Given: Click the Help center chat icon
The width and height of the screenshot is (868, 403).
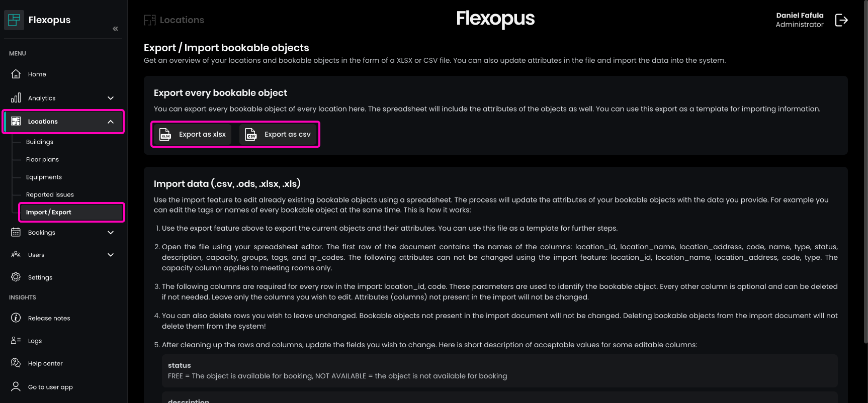Looking at the screenshot, I should [16, 363].
